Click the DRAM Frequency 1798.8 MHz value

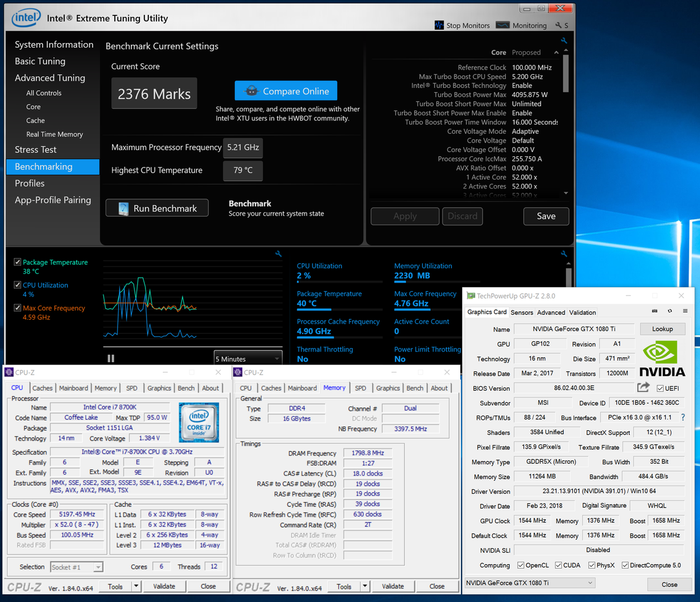pyautogui.click(x=368, y=453)
